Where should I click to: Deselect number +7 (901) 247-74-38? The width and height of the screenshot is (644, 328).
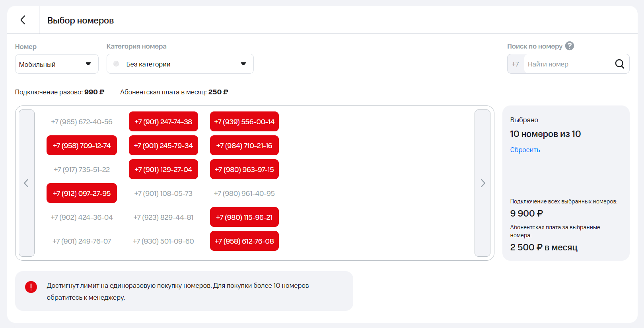pyautogui.click(x=163, y=122)
